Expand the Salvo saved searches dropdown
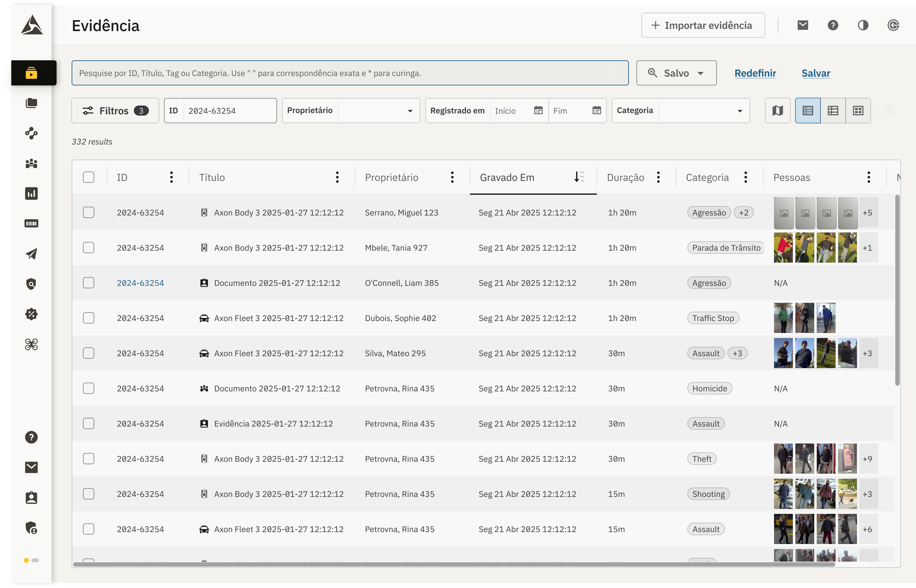Image resolution: width=916 pixels, height=588 pixels. (x=676, y=73)
